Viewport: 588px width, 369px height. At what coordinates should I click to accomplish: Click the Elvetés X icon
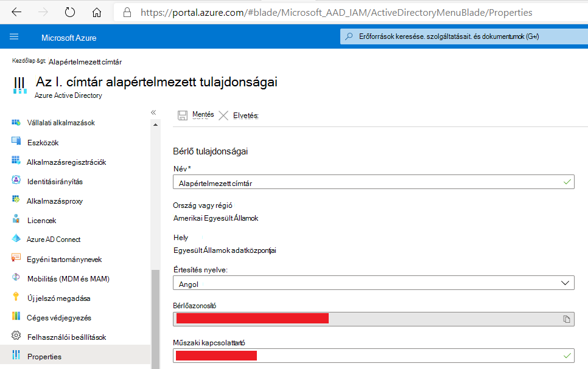tap(223, 116)
